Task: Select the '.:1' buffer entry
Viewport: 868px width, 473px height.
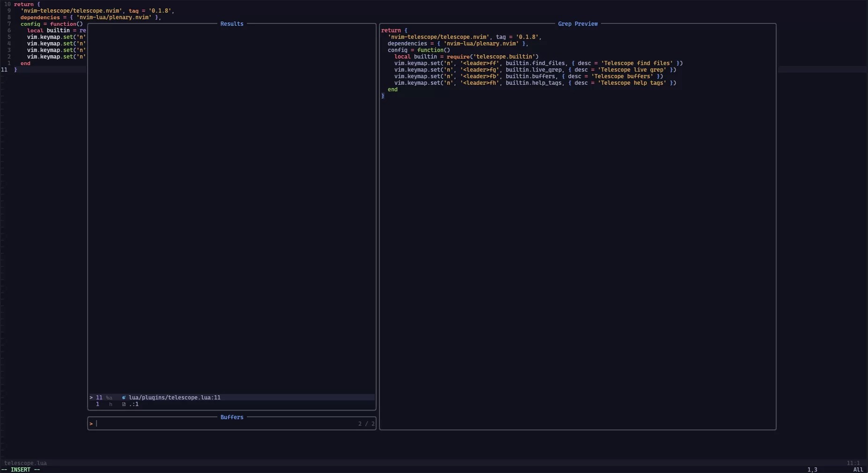Action: click(232, 404)
